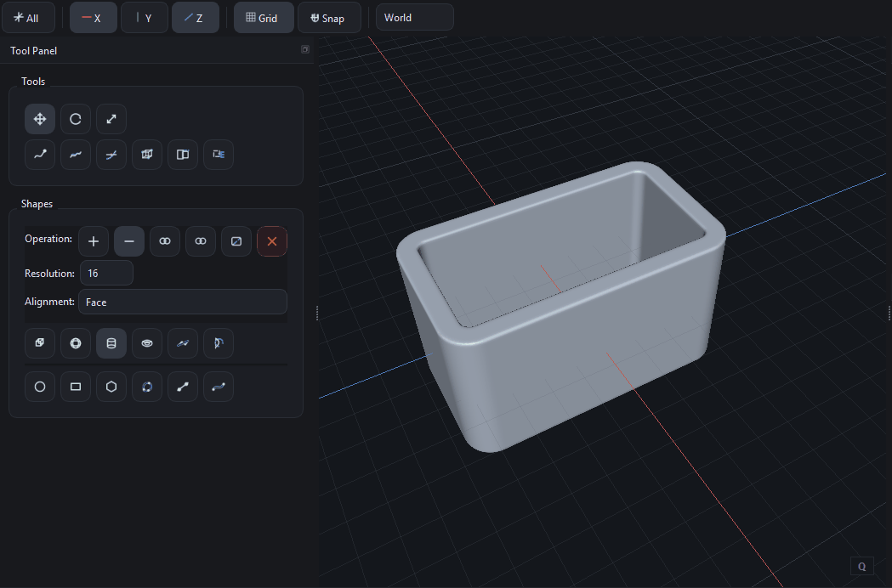The width and height of the screenshot is (892, 588).
Task: Choose the crossed-curve cut tool
Action: pos(111,154)
